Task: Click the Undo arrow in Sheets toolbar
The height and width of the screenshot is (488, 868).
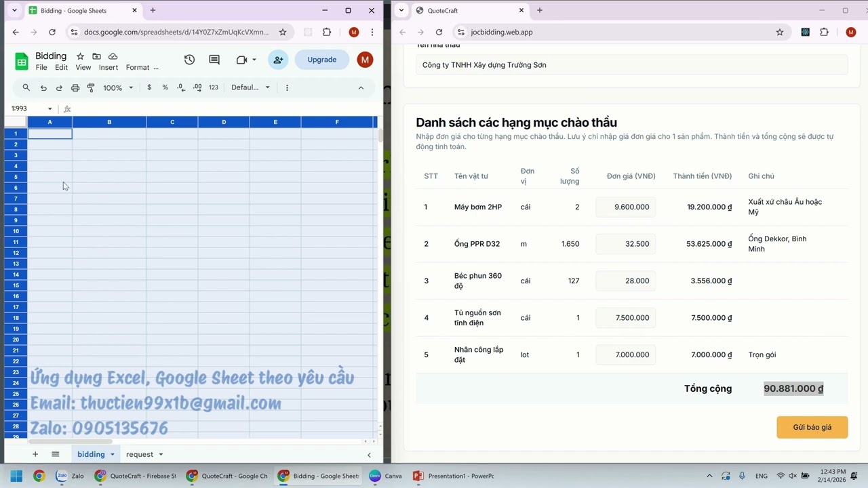Action: tap(43, 87)
